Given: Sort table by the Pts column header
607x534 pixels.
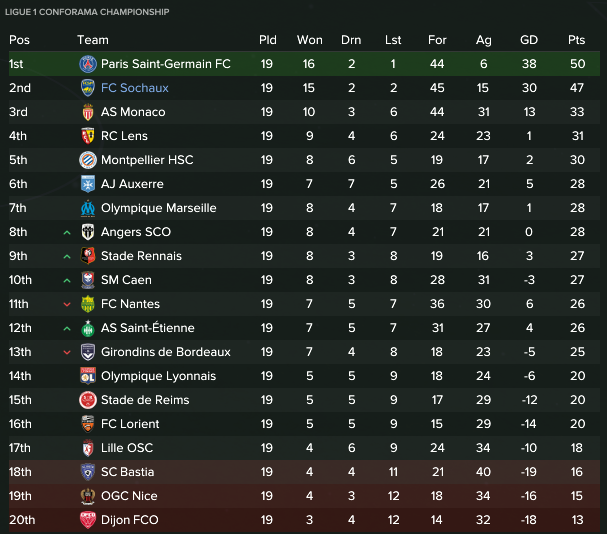Looking at the screenshot, I should tap(576, 40).
